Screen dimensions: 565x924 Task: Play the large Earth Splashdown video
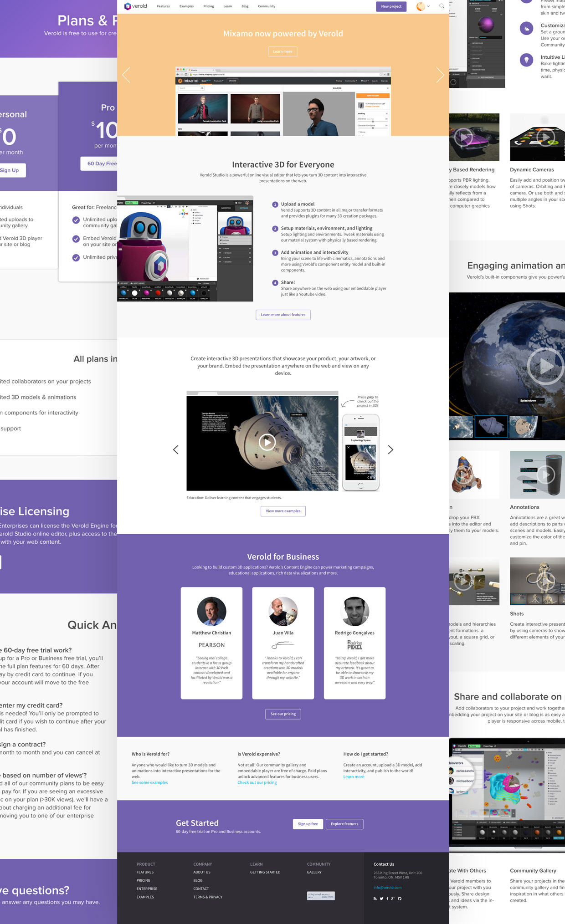click(x=546, y=366)
